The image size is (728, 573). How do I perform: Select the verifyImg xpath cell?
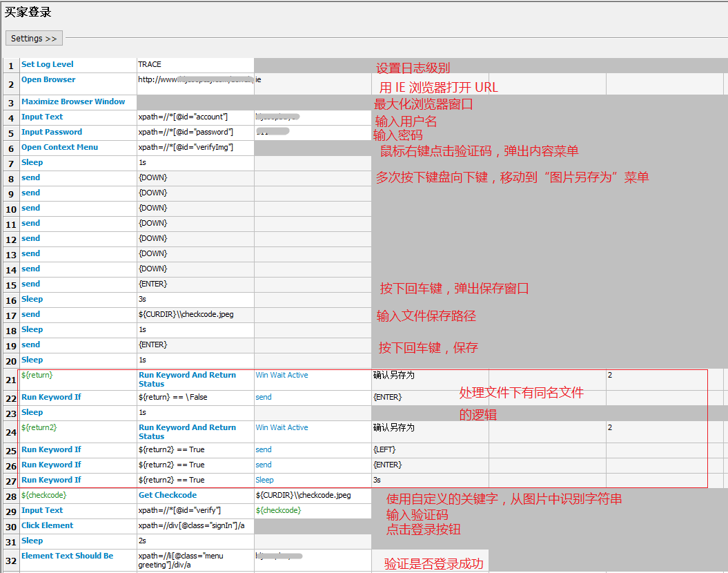pyautogui.click(x=195, y=147)
